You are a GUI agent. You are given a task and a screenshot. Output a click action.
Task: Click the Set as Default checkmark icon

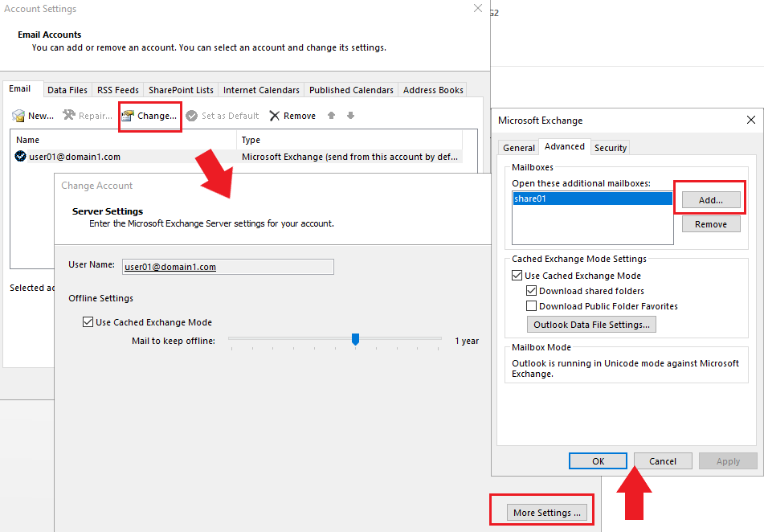192,116
